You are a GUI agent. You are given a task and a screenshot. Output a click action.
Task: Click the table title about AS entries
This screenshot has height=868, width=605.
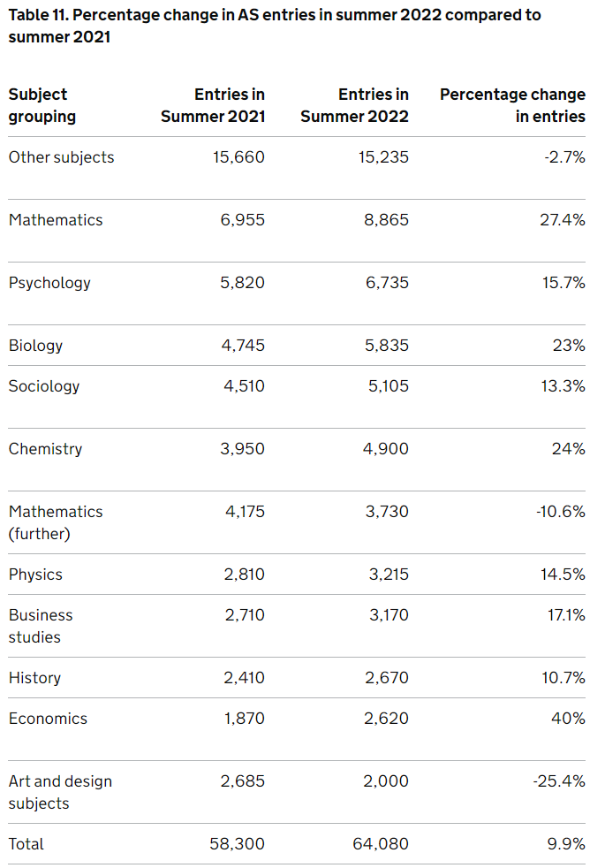click(x=275, y=27)
